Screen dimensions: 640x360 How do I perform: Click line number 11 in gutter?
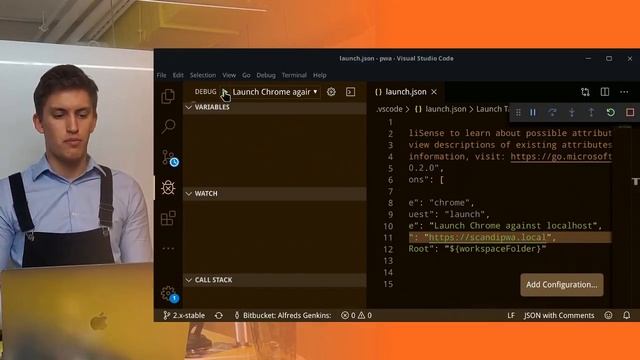tap(388, 238)
